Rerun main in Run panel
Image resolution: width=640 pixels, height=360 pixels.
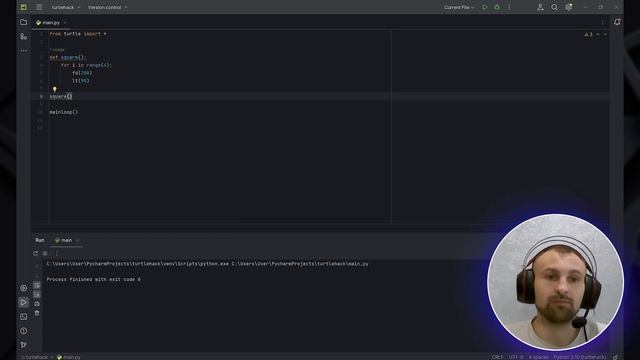click(36, 253)
